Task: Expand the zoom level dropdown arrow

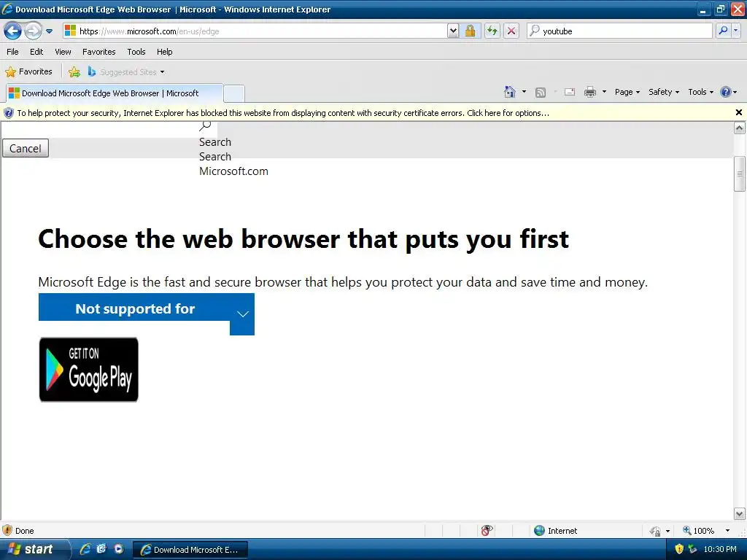Action: point(727,531)
